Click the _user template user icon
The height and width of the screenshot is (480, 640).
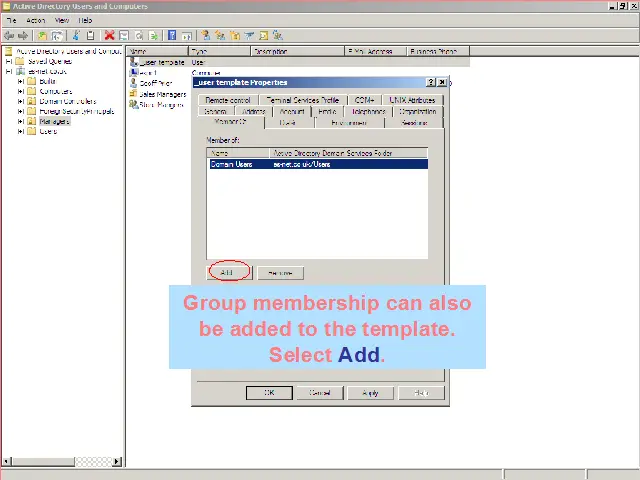[134, 62]
